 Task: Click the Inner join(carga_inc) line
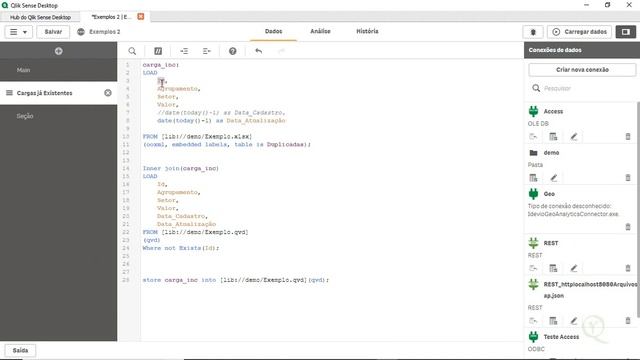180,168
